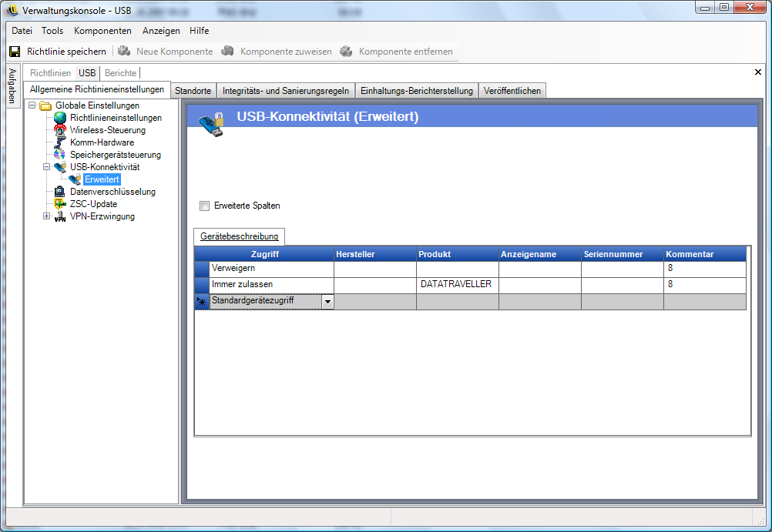Click the Richtlinie speichern button label

point(66,52)
